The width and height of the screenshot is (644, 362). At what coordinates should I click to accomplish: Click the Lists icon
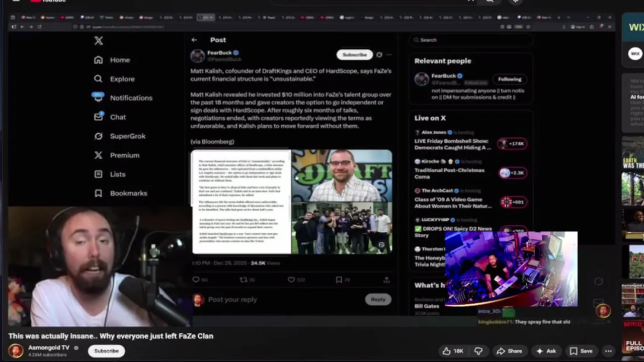pos(98,174)
